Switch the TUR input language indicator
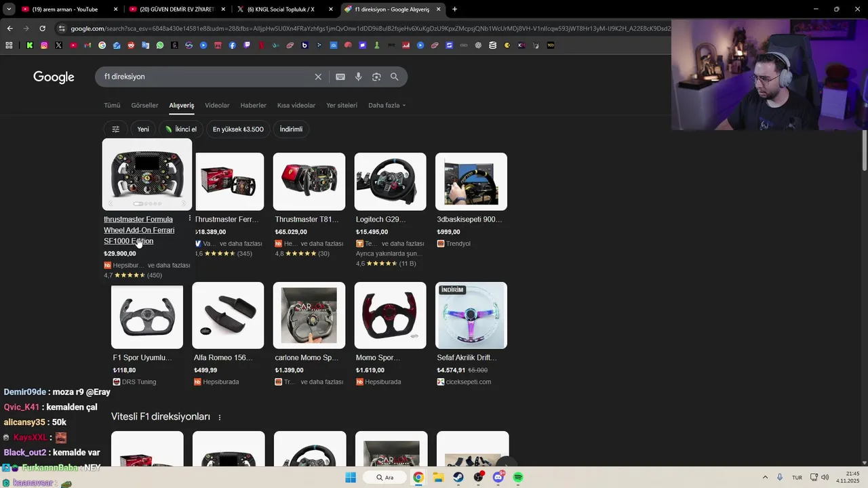Screen dimensions: 868x488 [x=797, y=477]
